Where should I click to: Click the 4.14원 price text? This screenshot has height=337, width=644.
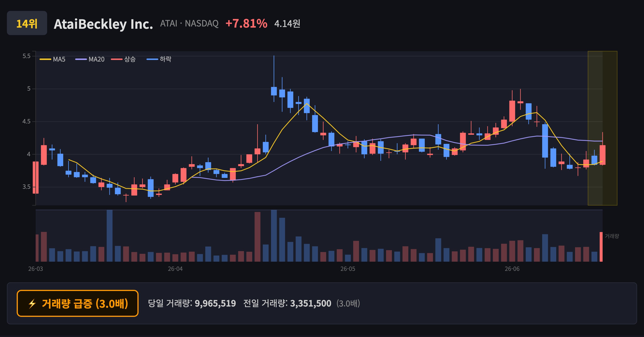pyautogui.click(x=287, y=24)
